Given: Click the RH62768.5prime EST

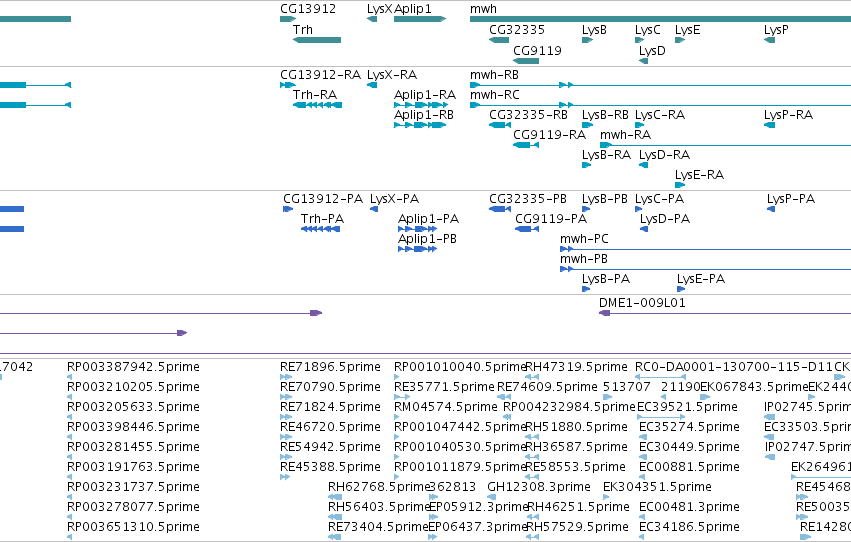Looking at the screenshot, I should pyautogui.click(x=378, y=487).
